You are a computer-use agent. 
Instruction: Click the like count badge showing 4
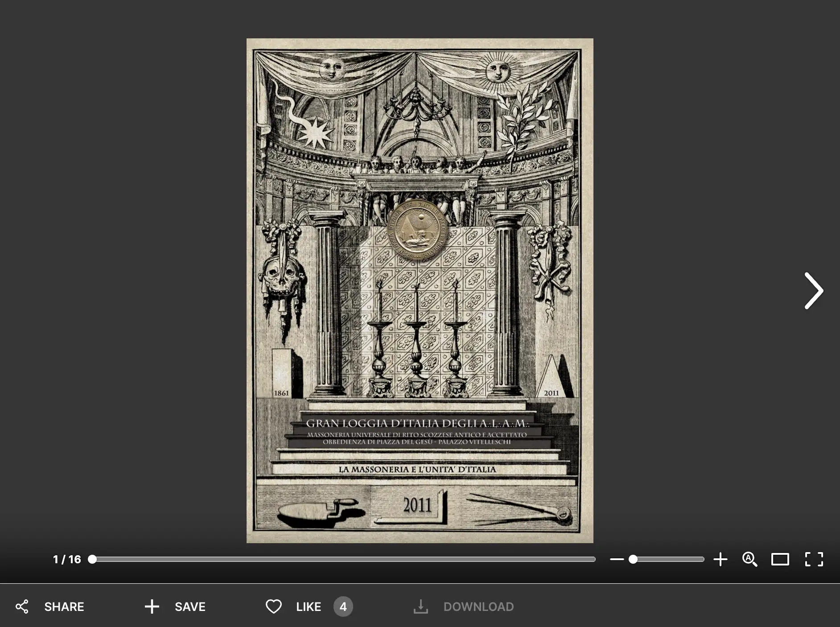(x=343, y=606)
